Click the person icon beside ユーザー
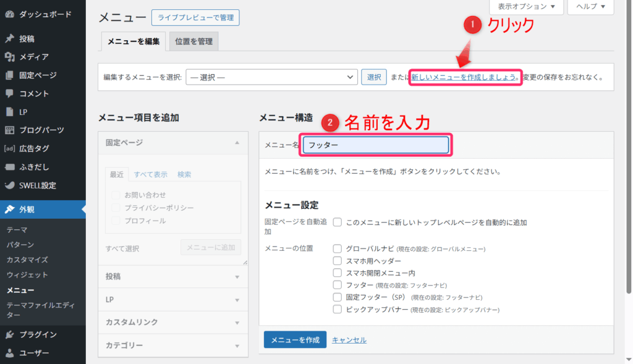This screenshot has width=633, height=364. (10, 353)
